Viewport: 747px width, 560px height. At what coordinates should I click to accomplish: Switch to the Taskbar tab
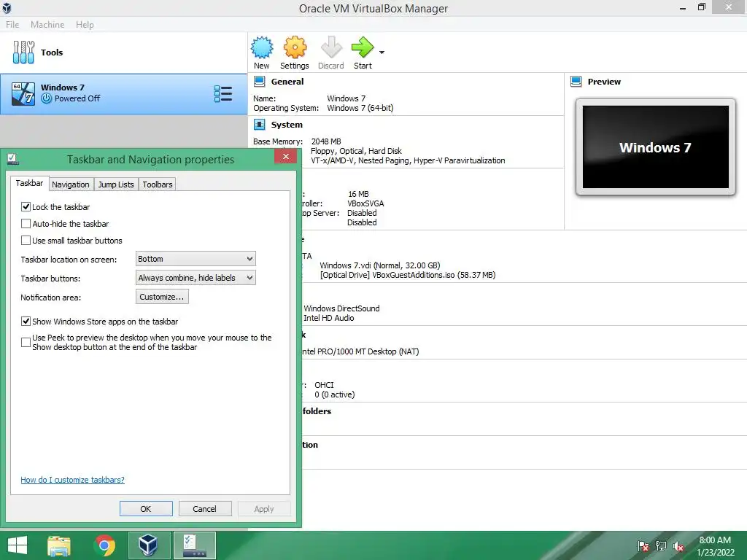pyautogui.click(x=29, y=183)
